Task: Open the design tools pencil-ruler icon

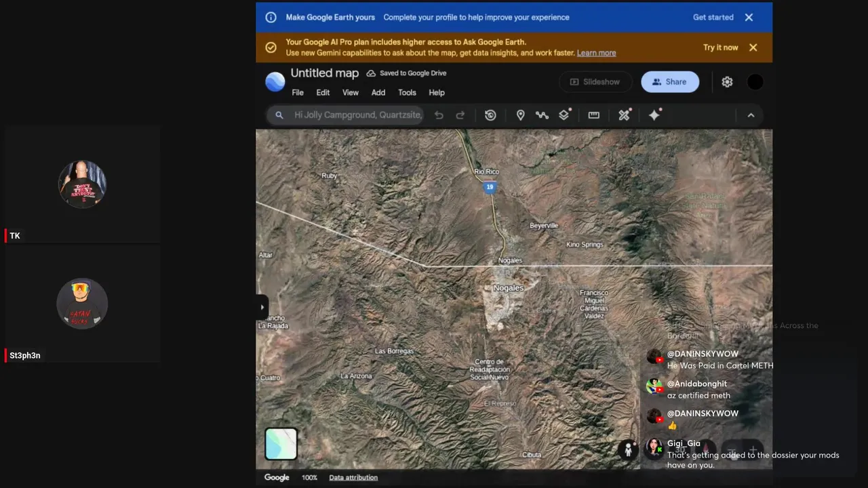Action: (x=625, y=115)
